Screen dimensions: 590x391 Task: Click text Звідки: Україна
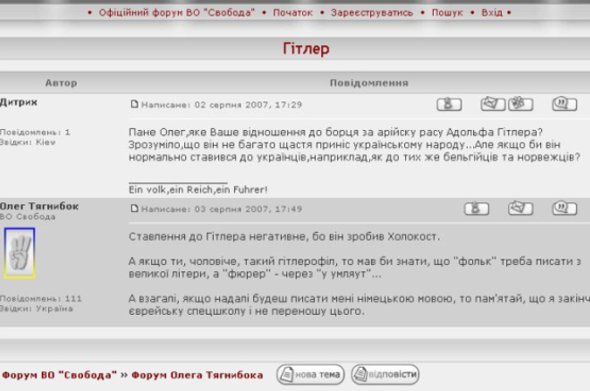pos(36,309)
